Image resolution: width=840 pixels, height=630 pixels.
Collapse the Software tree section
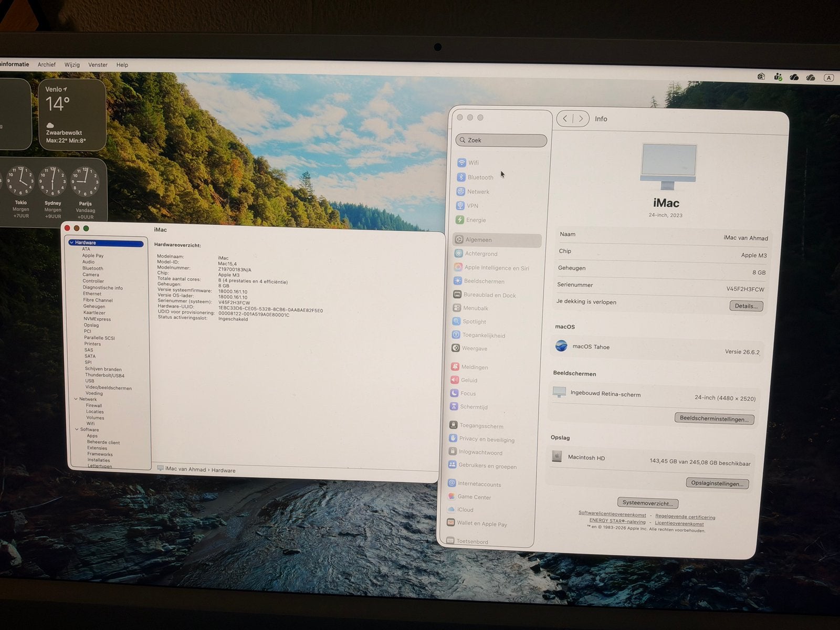[77, 429]
